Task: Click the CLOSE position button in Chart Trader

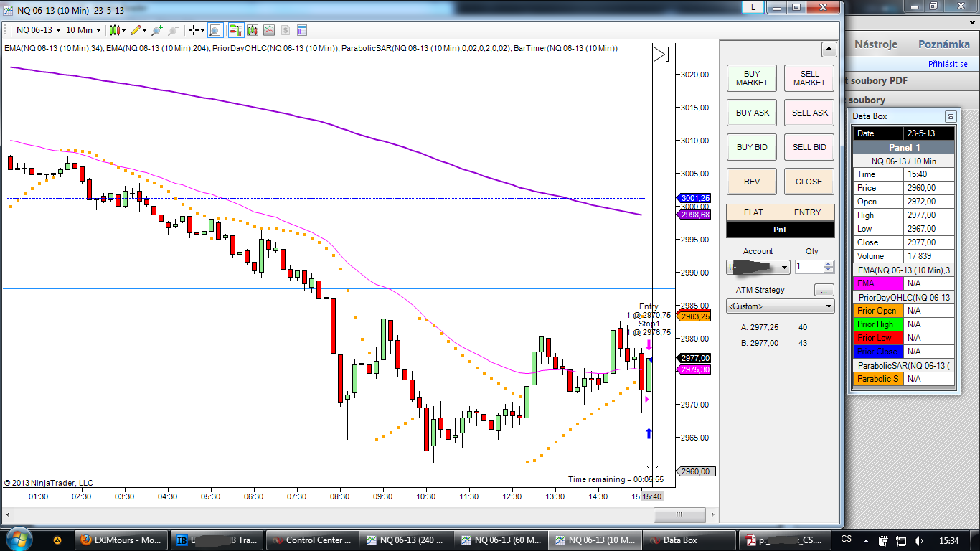Action: click(809, 182)
